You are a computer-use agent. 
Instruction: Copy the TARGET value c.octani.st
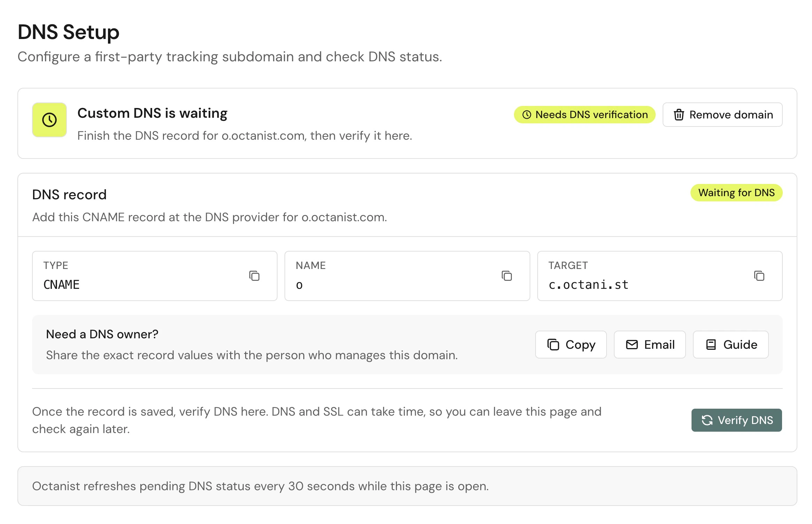pos(759,276)
